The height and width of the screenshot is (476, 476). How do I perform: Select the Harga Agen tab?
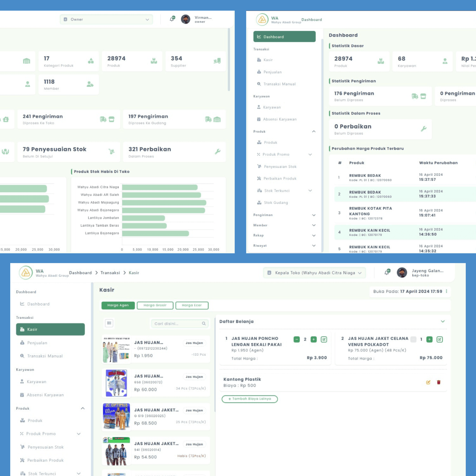click(118, 305)
